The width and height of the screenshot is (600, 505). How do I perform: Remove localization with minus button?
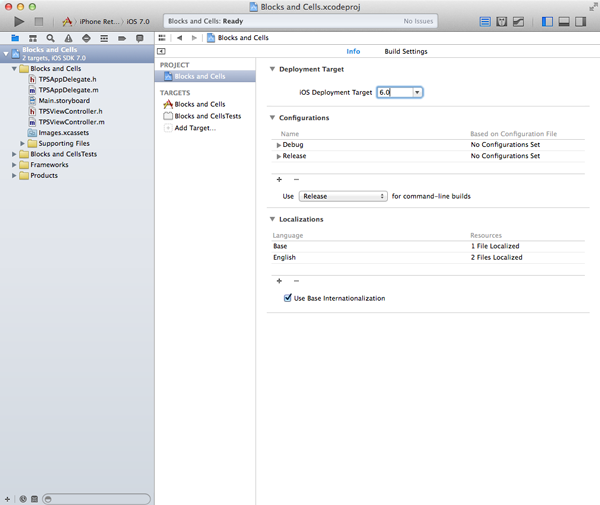(x=296, y=281)
